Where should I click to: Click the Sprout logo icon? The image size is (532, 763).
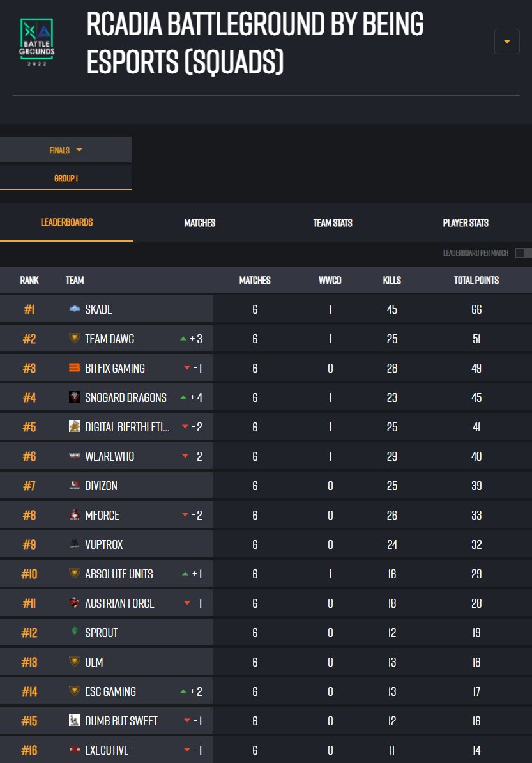tap(74, 631)
